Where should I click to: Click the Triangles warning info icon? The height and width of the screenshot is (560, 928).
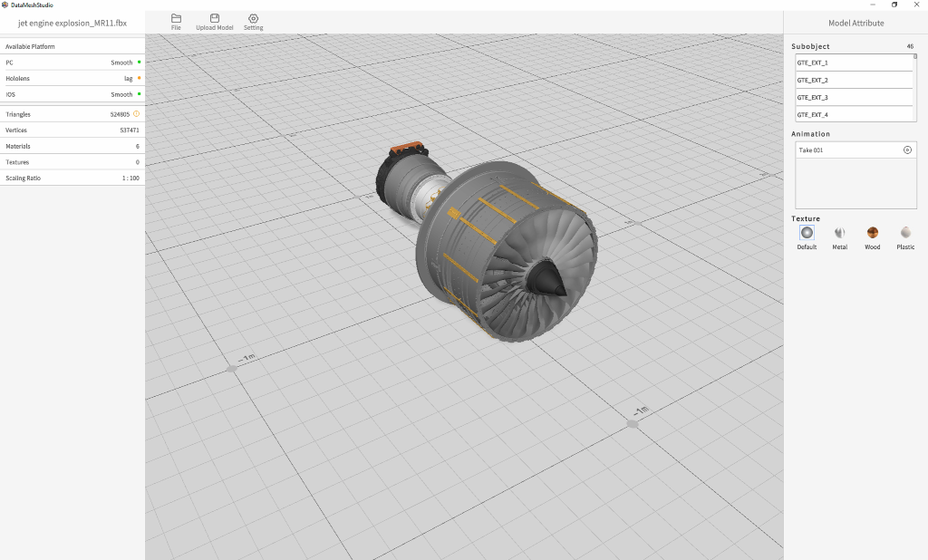point(137,114)
